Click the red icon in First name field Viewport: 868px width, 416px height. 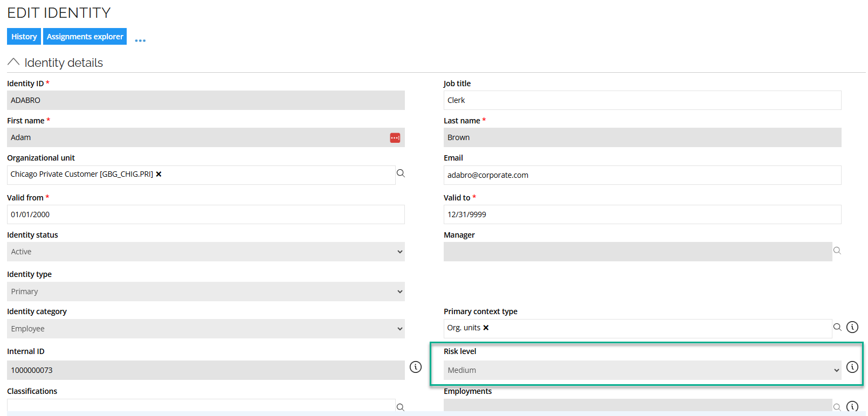[395, 138]
